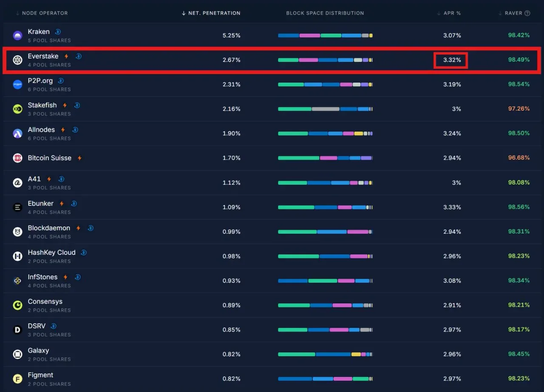The image size is (544, 392).
Task: Click the Stakefish operator logo
Action: [x=17, y=109]
